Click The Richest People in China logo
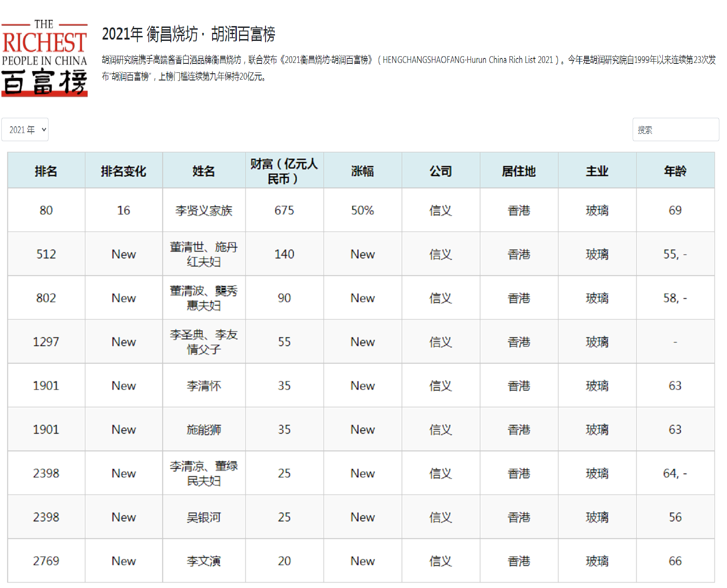Image resolution: width=727 pixels, height=588 pixels. click(44, 58)
